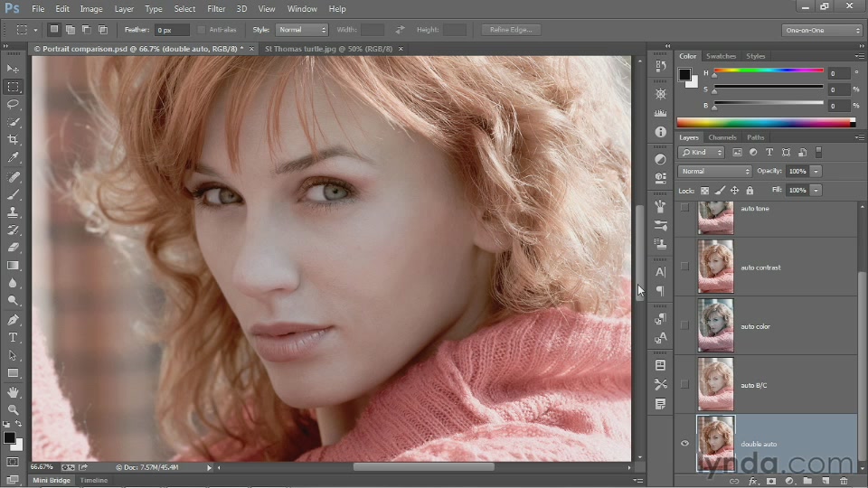This screenshot has height=488, width=868.
Task: Open the Color panel flyout menu
Action: (x=859, y=56)
